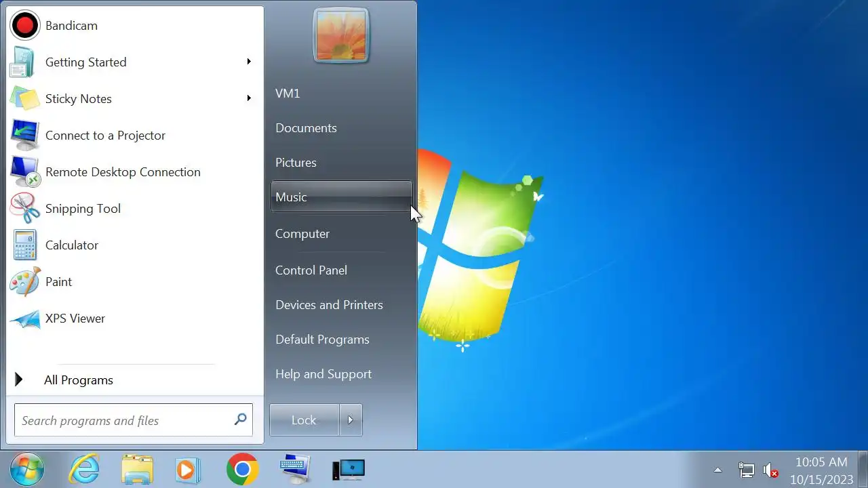Click the Getting Started icon

click(x=22, y=62)
